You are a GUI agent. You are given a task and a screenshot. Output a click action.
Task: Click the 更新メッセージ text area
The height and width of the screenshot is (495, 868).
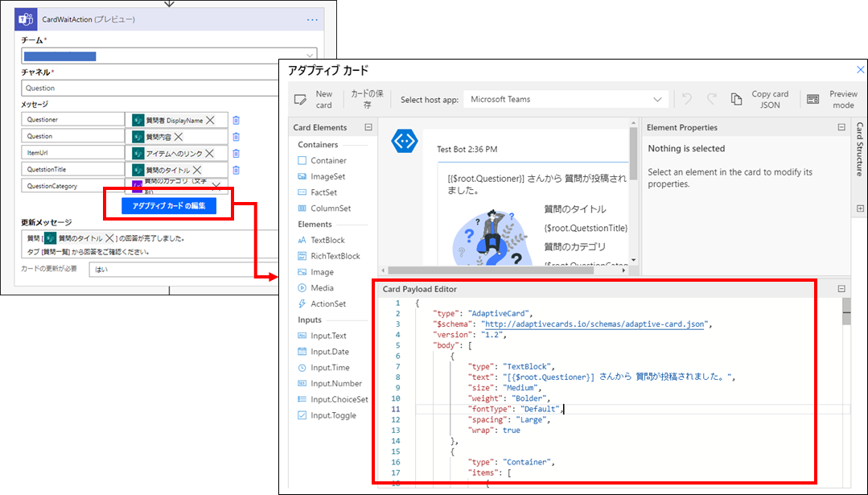click(x=150, y=245)
